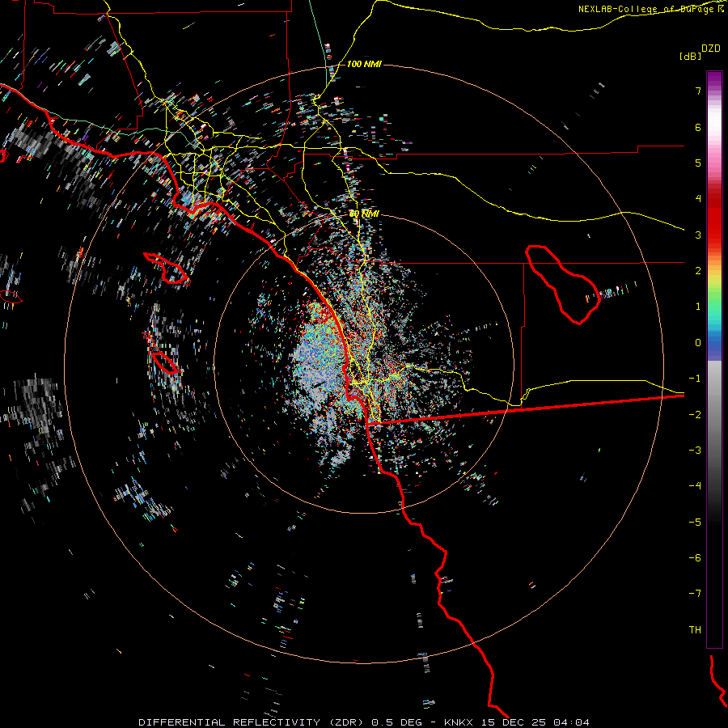Click the -2 value on the color scale
Screen dimensions: 728x728
(695, 414)
